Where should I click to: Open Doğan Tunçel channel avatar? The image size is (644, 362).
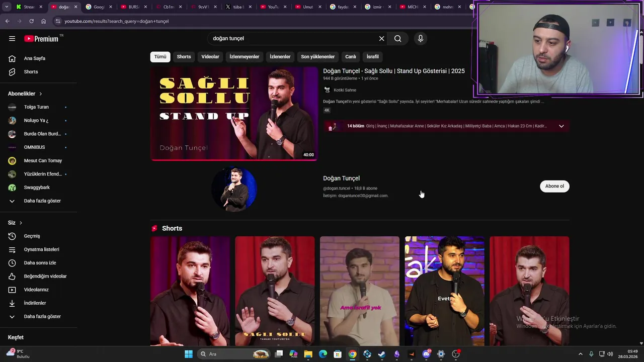234,189
